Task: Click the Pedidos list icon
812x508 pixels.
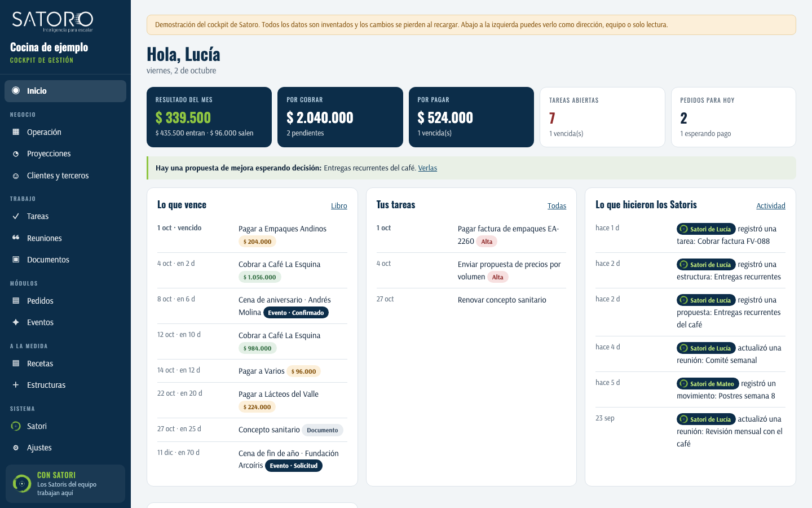Action: click(x=16, y=301)
